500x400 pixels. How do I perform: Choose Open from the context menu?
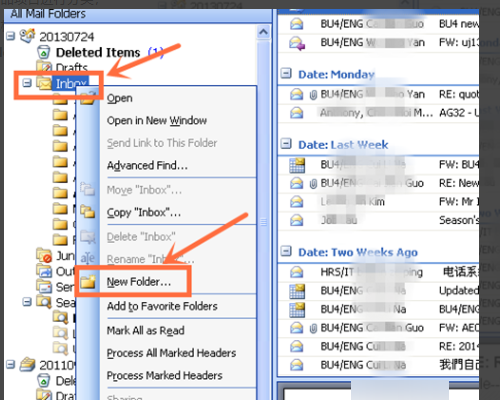[120, 98]
